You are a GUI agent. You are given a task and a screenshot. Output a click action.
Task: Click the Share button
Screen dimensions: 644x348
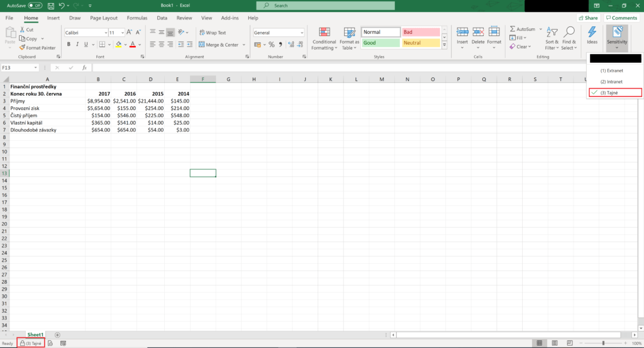(587, 18)
